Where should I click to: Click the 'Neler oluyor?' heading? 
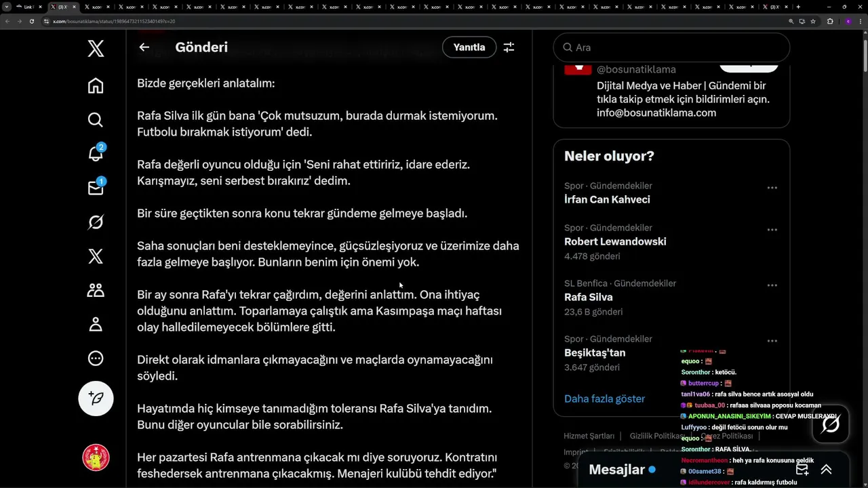609,156
